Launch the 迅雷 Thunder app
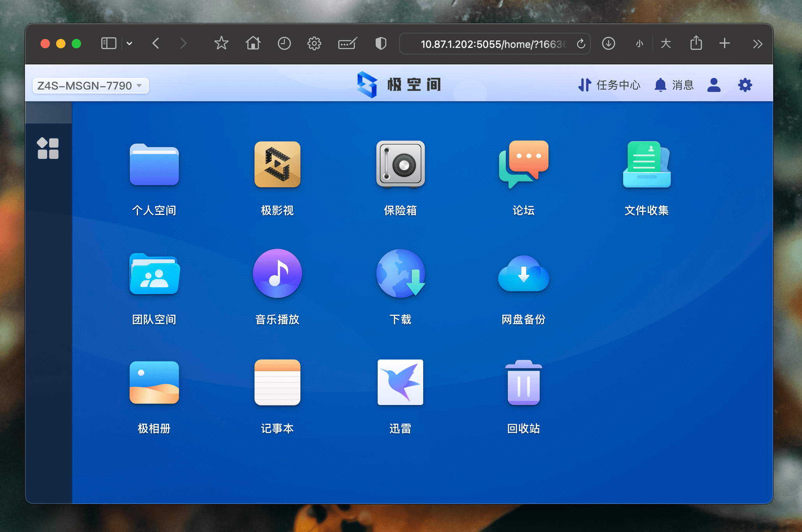 coord(400,382)
